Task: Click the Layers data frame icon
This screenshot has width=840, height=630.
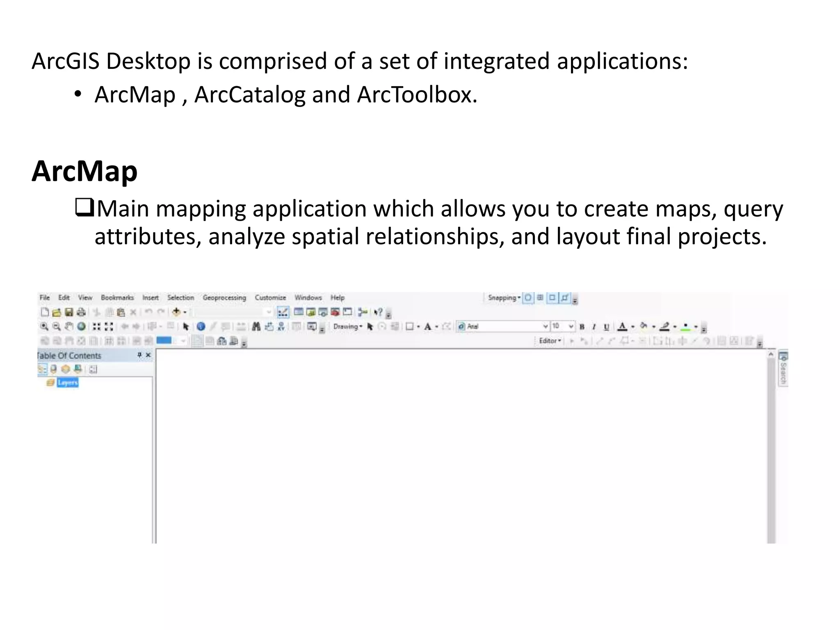Action: [50, 383]
